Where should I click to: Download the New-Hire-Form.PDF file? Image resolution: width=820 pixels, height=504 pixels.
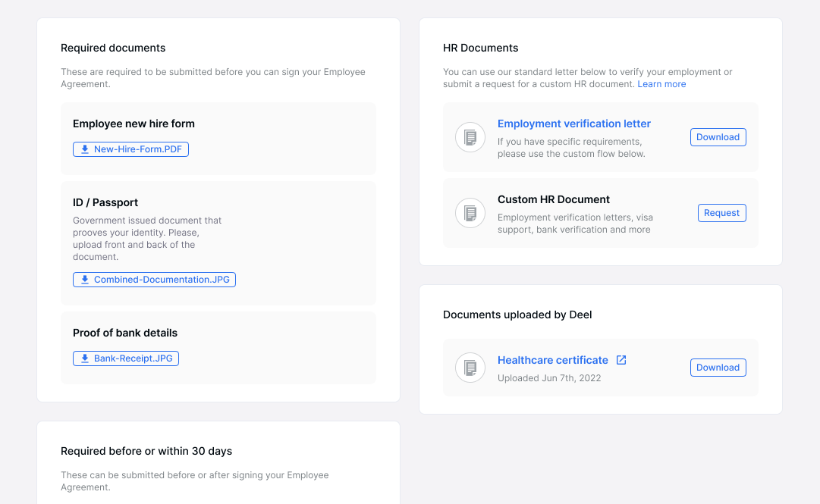[130, 149]
